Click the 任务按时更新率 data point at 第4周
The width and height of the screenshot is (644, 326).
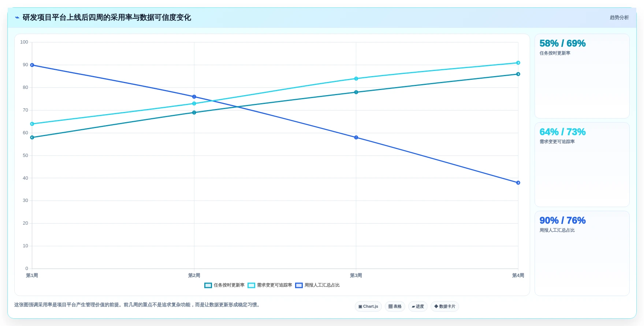click(x=518, y=74)
